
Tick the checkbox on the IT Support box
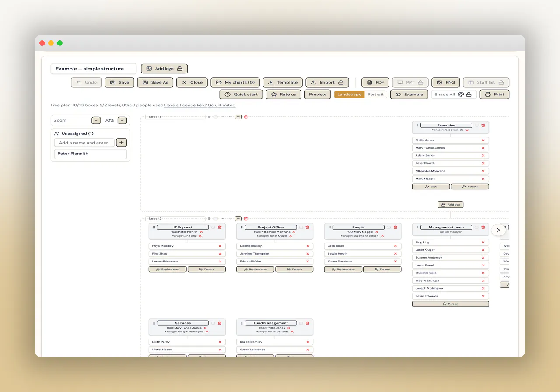click(213, 227)
